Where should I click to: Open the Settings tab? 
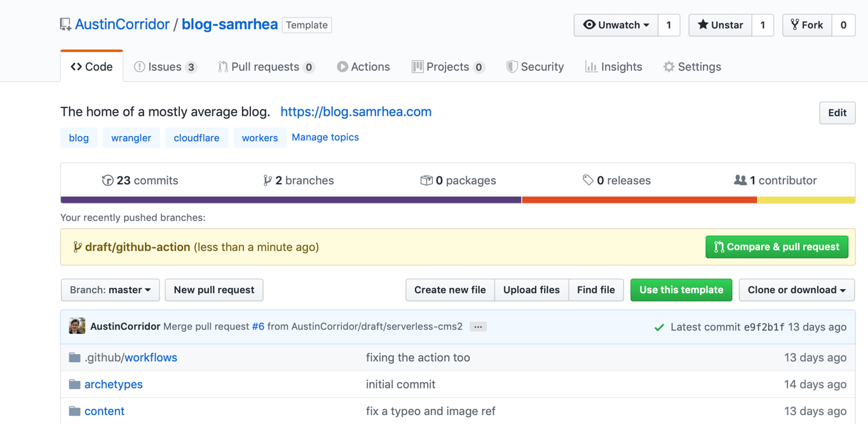tap(692, 67)
